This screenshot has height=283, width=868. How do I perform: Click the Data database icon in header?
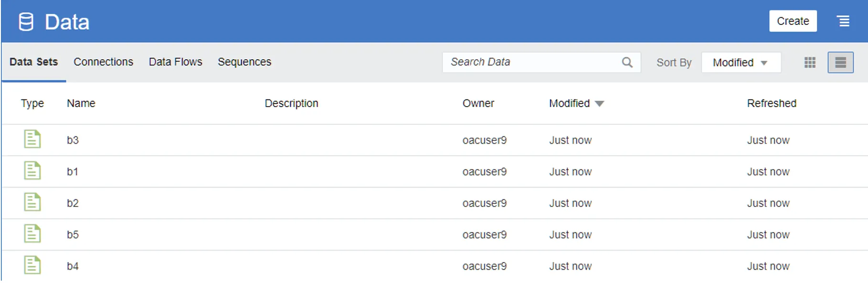click(26, 22)
